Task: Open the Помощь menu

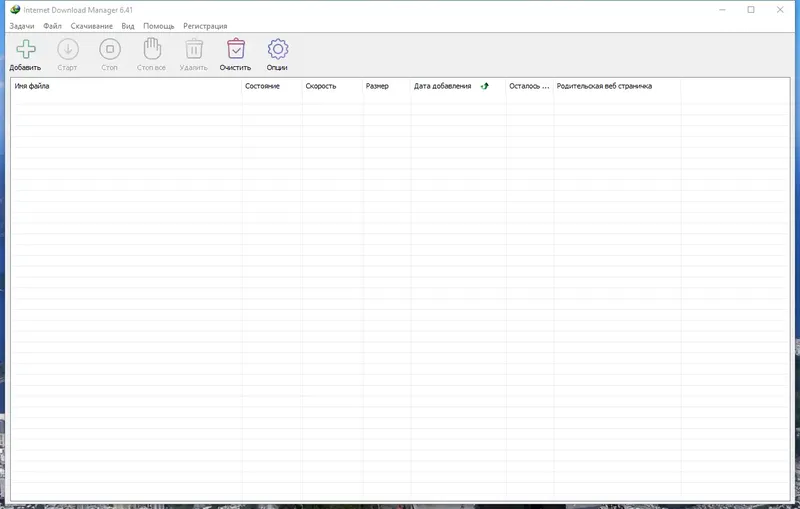Action: (159, 26)
